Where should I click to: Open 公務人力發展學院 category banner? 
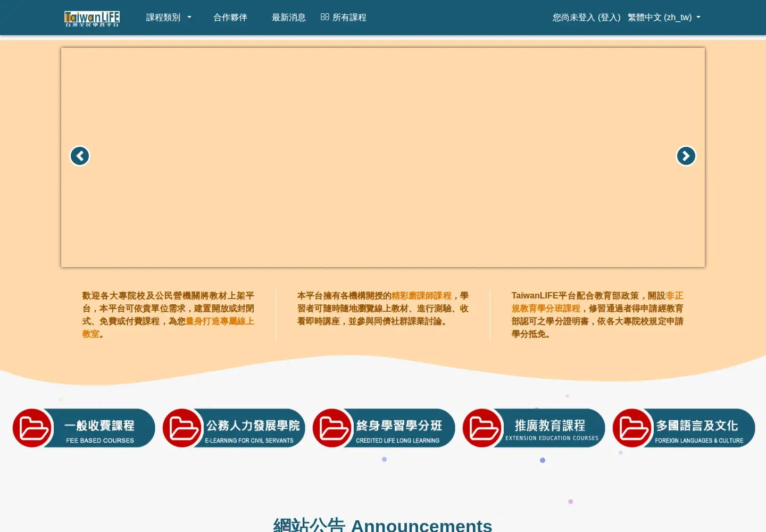[x=234, y=428]
